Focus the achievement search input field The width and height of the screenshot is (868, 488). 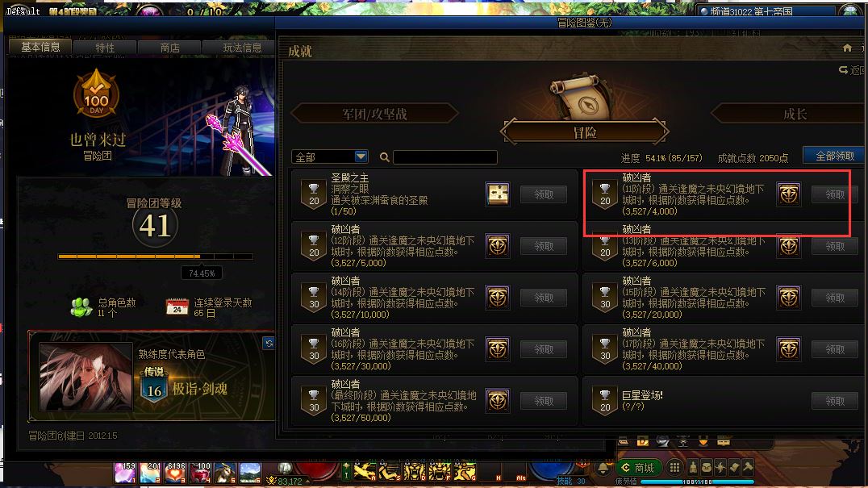pos(445,157)
